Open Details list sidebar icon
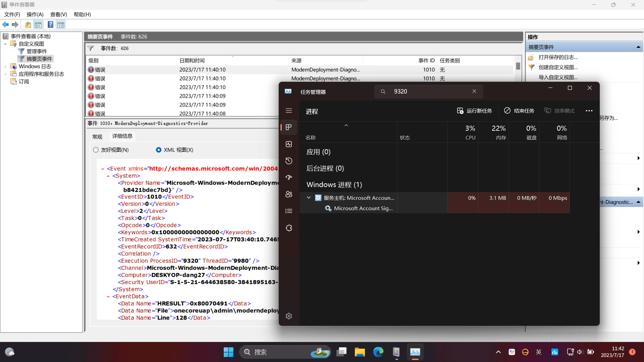The width and height of the screenshot is (644, 362). (x=289, y=211)
